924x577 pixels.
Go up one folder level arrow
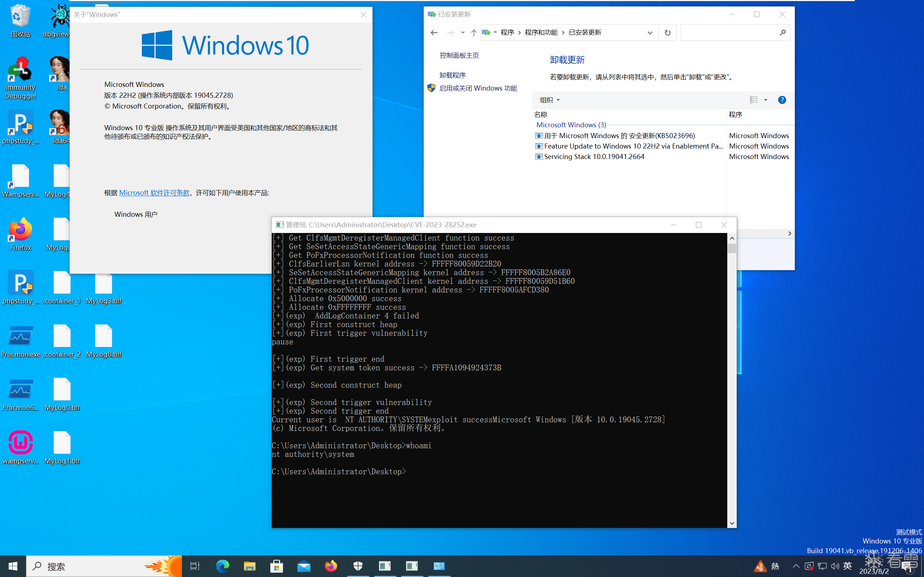pos(474,33)
